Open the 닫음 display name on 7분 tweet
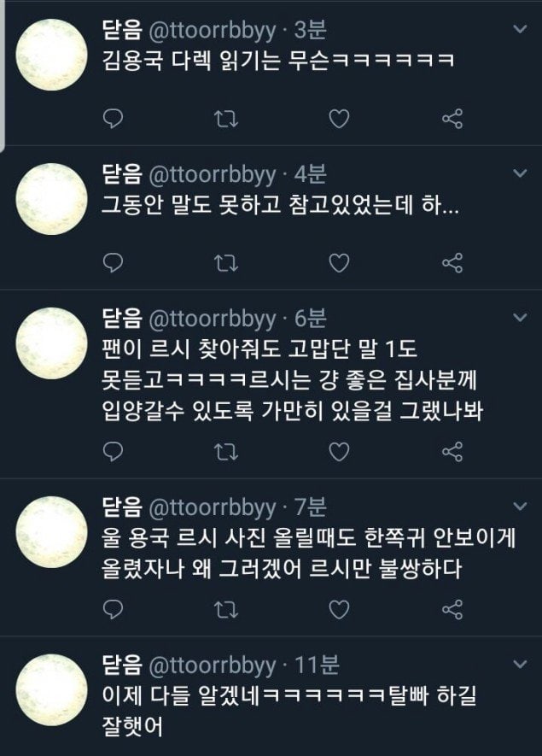 click(122, 507)
